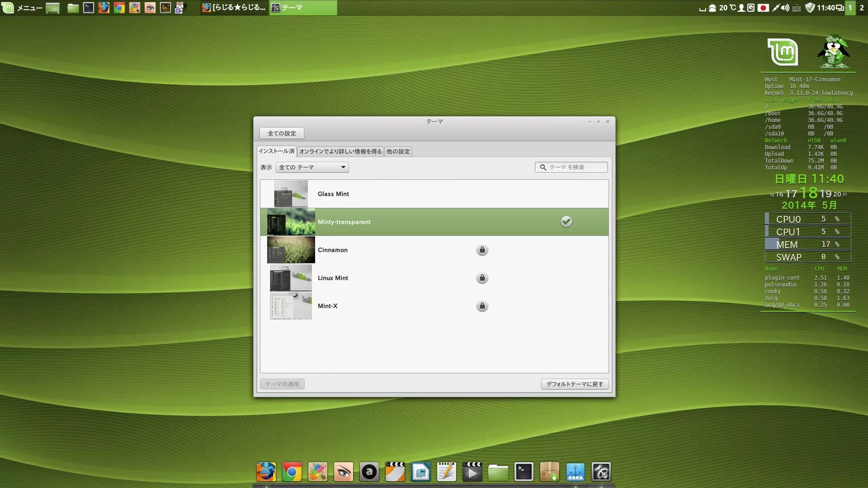868x488 pixels.
Task: Click the lock icon on Cinnamon theme
Action: click(482, 250)
